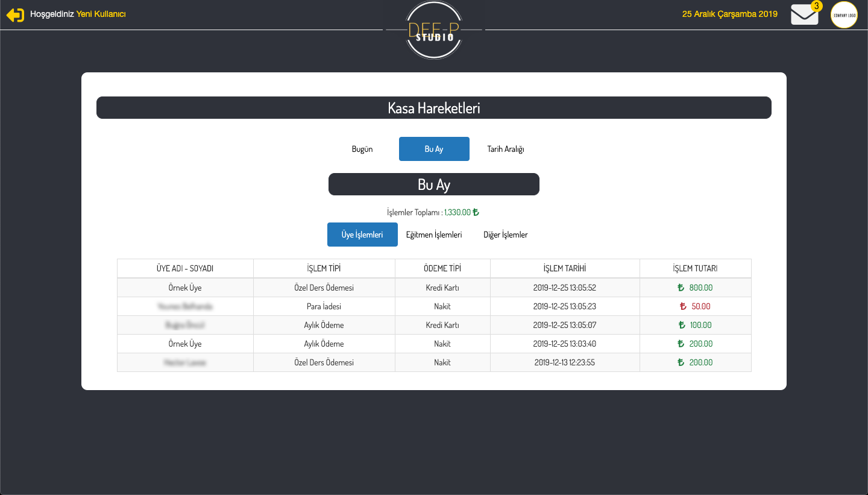The height and width of the screenshot is (495, 868).
Task: Select the Üye İşlemleri tab
Action: click(362, 235)
